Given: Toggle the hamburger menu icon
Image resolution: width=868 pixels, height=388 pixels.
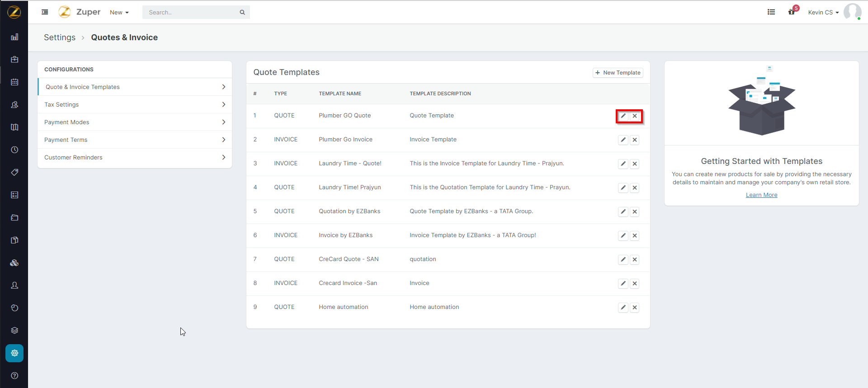Looking at the screenshot, I should point(45,12).
